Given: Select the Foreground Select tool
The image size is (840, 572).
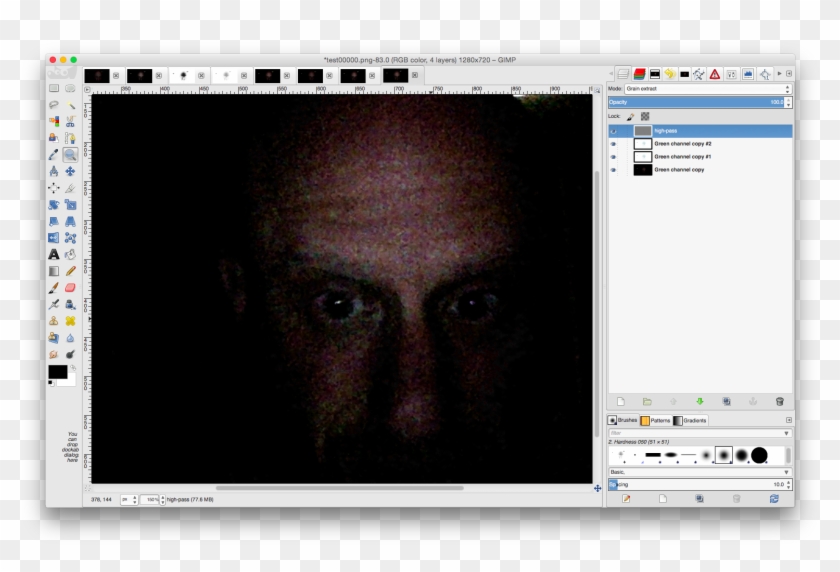Looking at the screenshot, I should (54, 138).
